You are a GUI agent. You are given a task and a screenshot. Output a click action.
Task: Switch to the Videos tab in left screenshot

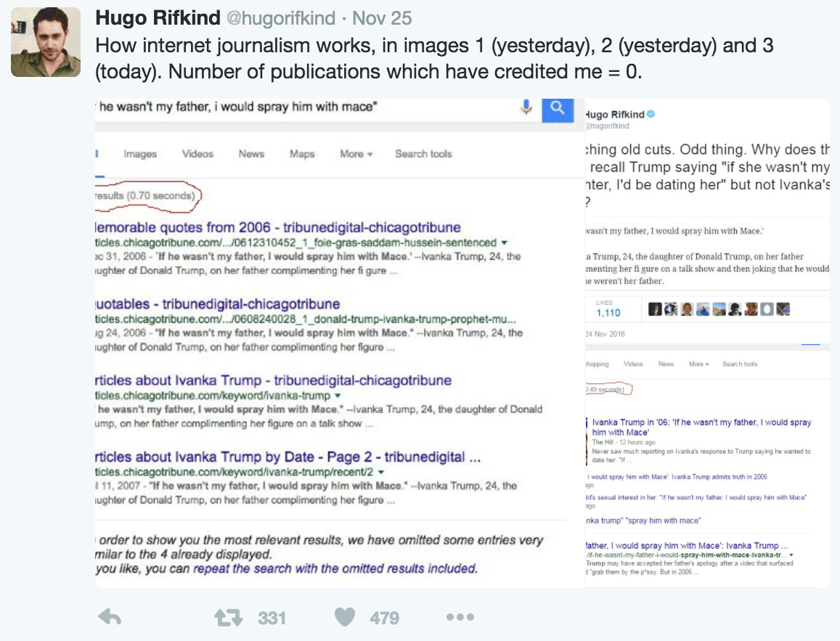(x=197, y=154)
